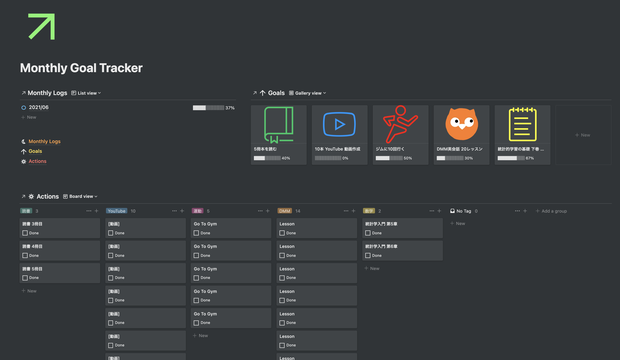
Task: Click the Board view layout icon
Action: pos(65,196)
